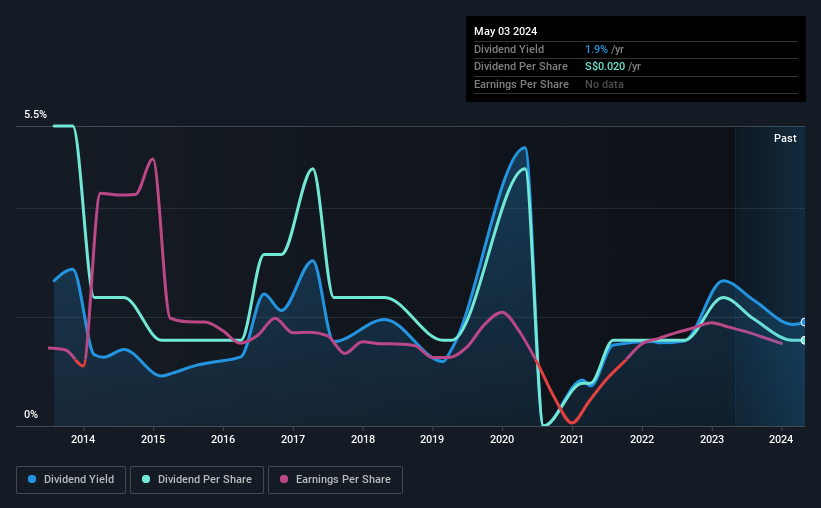Click the May 03 2024 tooltip date

pos(505,31)
